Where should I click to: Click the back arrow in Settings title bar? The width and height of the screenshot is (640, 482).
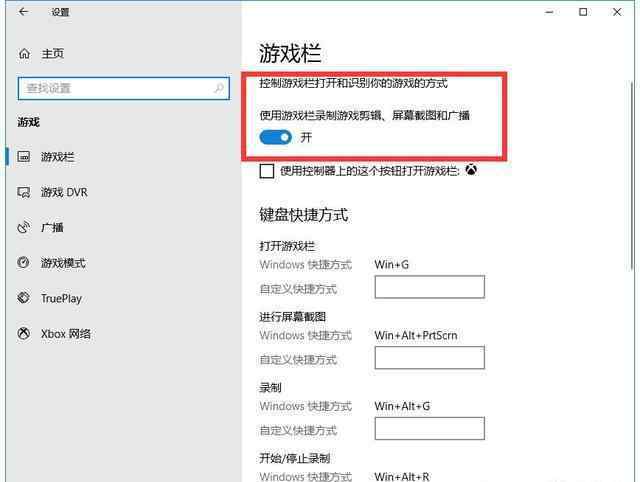click(23, 12)
